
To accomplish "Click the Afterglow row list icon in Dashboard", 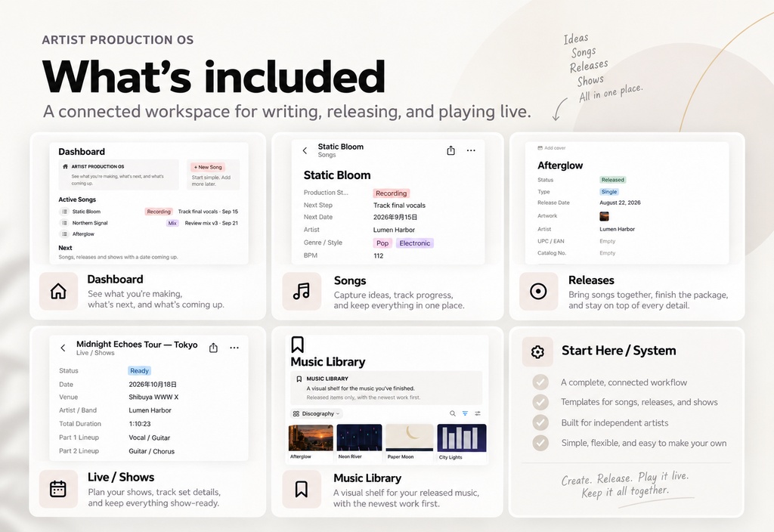I will coord(64,234).
